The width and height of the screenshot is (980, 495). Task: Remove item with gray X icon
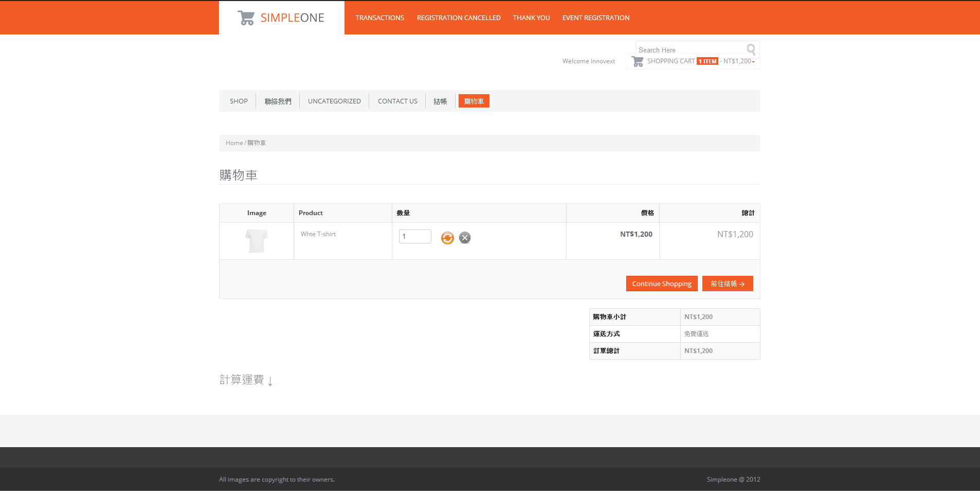click(x=465, y=238)
